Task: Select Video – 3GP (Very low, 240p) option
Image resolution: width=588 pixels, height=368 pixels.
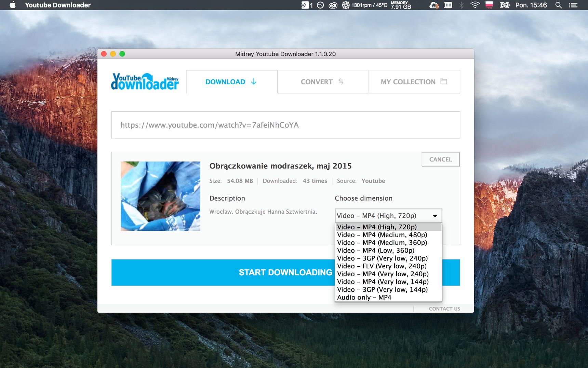Action: [x=388, y=258]
